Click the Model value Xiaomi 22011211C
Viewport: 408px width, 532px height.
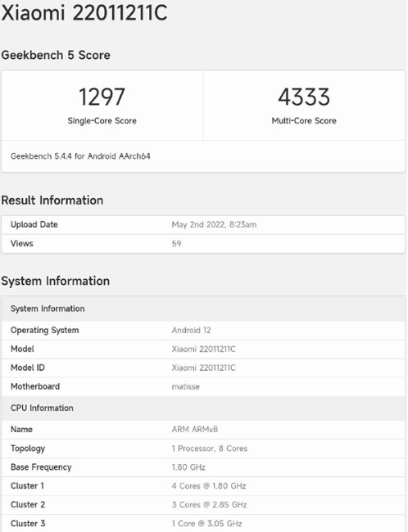[x=203, y=349]
